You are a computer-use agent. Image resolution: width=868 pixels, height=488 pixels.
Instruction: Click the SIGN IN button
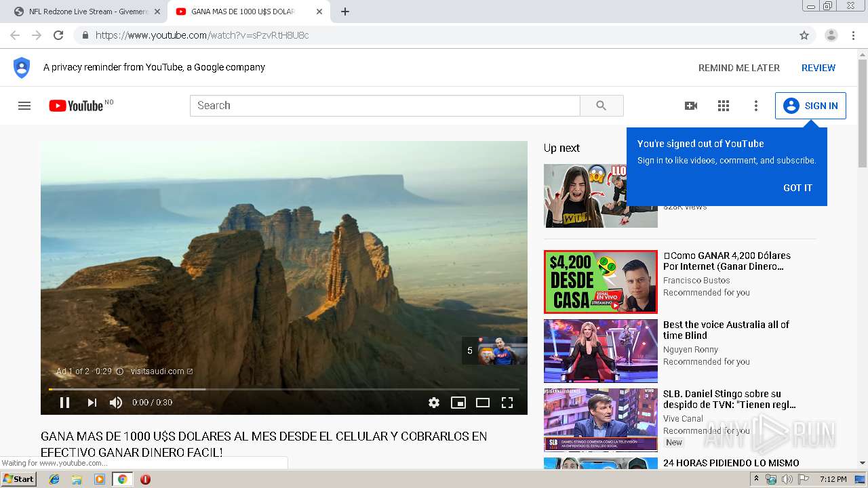(x=810, y=106)
